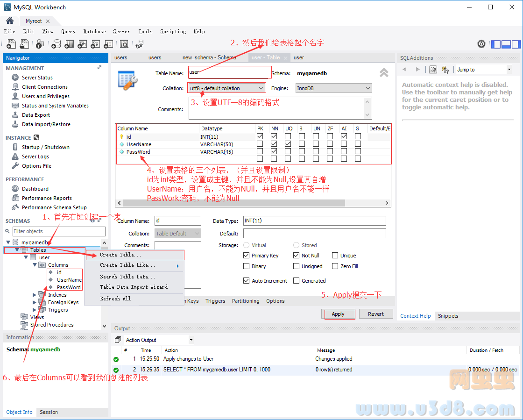This screenshot has height=420, width=523.
Task: Open performance Dashboard item
Action: [35, 189]
